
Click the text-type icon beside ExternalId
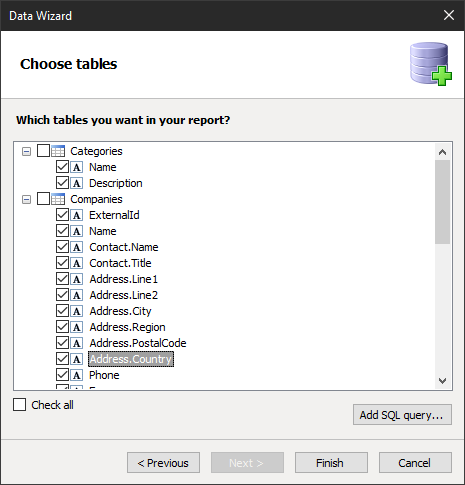pyautogui.click(x=77, y=215)
